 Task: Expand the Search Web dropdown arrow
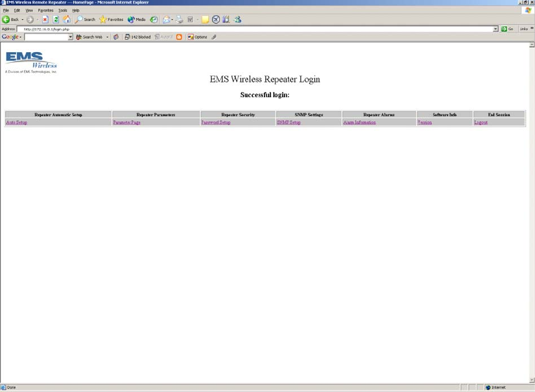point(107,37)
